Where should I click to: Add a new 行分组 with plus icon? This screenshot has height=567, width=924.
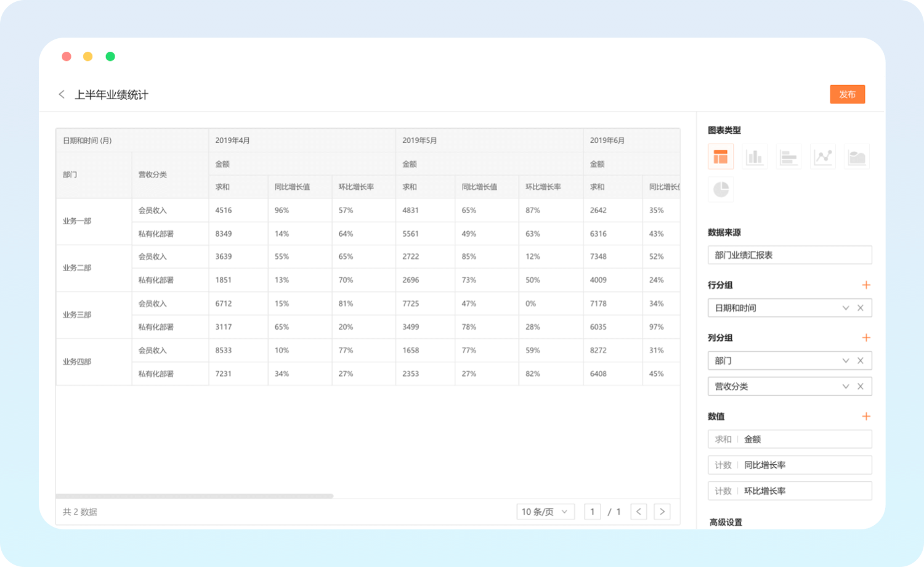click(x=866, y=285)
